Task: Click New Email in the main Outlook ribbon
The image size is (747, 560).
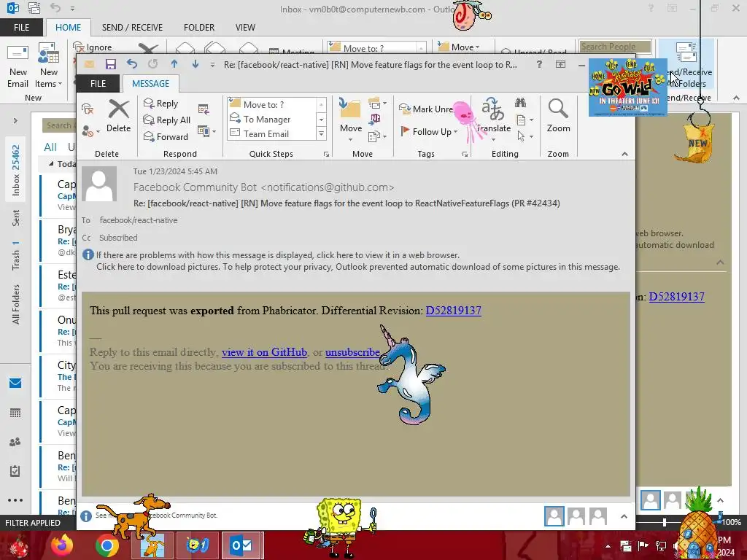Action: (x=18, y=65)
